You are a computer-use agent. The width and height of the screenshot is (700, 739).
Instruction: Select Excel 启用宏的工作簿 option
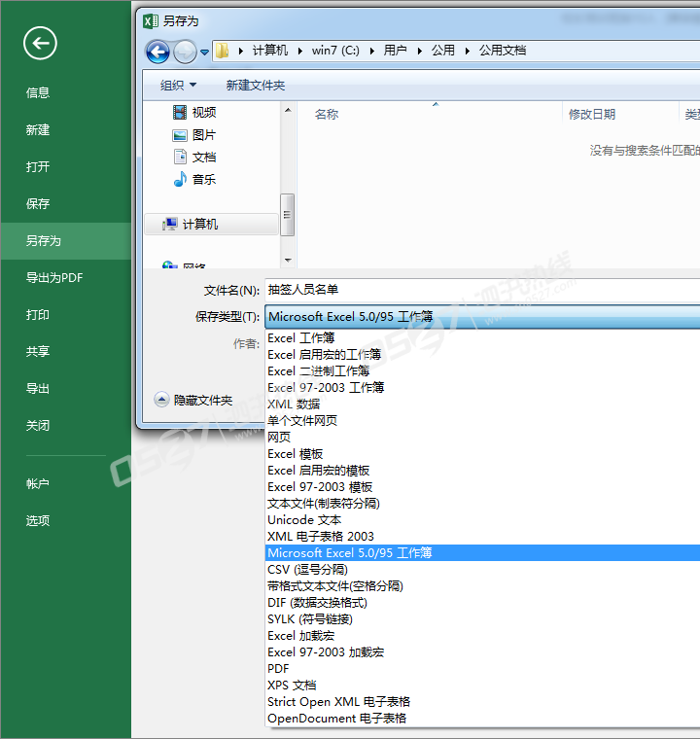pos(324,355)
